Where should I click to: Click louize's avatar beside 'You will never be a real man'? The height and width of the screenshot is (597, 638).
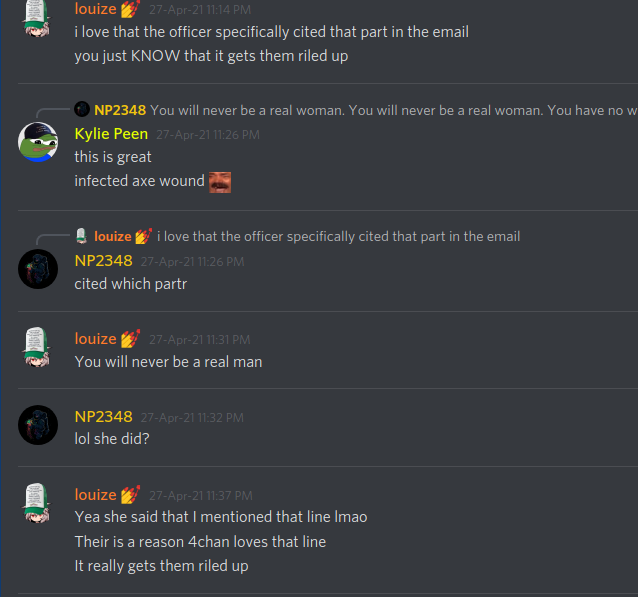pos(37,347)
